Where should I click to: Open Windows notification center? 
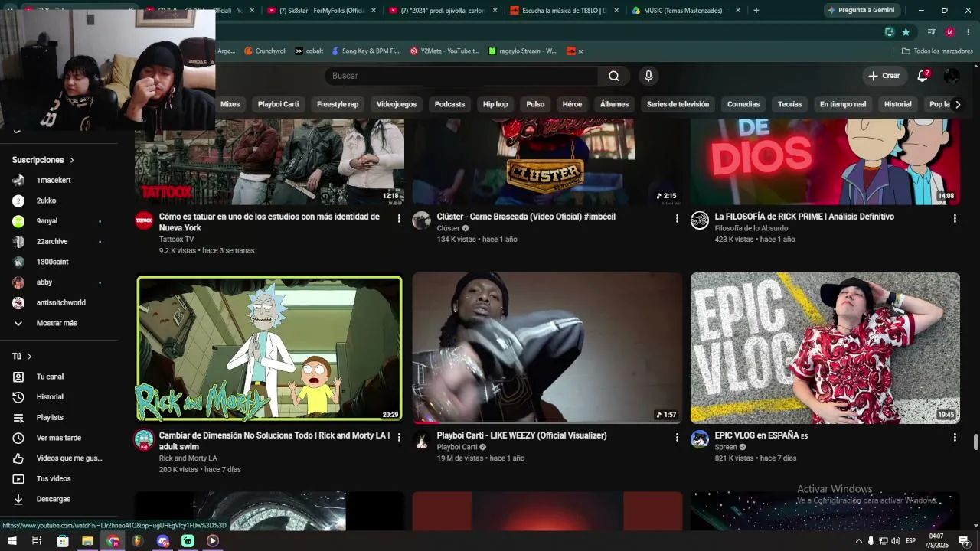point(964,541)
